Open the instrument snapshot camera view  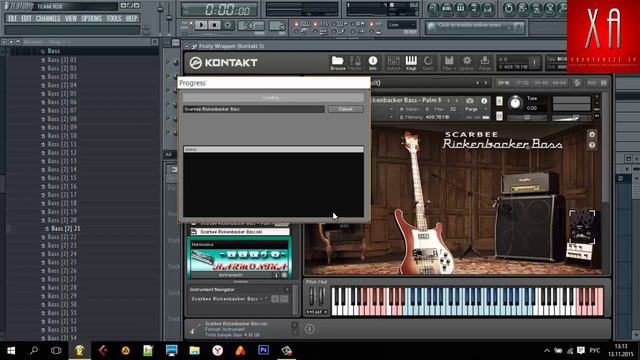point(470,100)
